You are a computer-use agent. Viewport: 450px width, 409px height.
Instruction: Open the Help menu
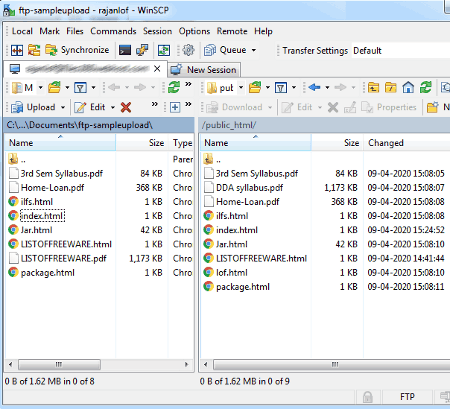[263, 31]
